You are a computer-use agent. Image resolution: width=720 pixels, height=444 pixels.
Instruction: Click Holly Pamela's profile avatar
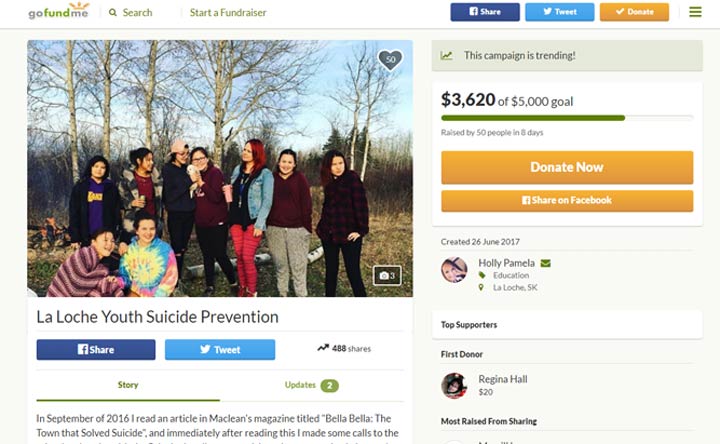pos(454,270)
